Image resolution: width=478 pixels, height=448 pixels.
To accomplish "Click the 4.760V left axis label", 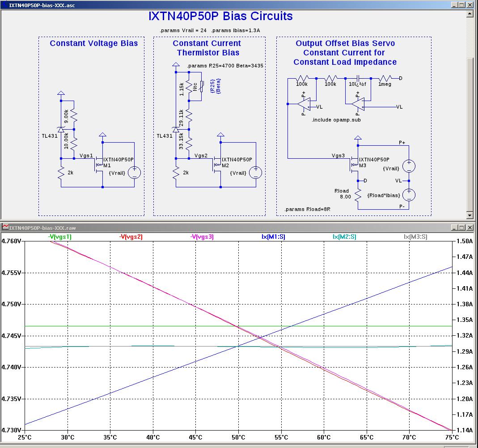I will [x=11, y=241].
